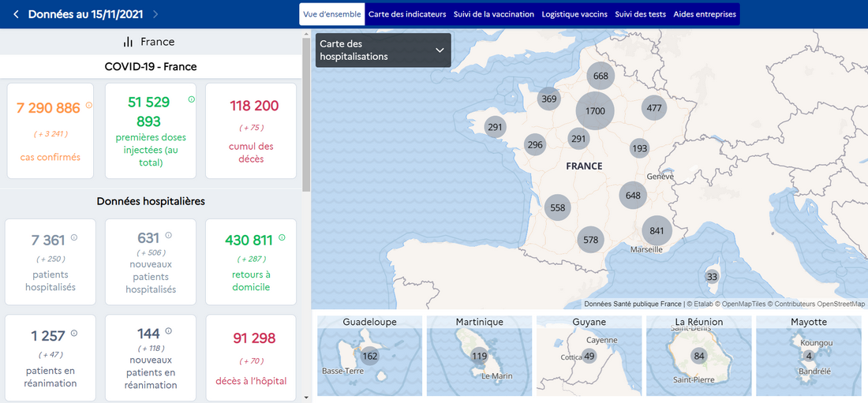
Task: Open the Martinique mini map
Action: pos(480,356)
